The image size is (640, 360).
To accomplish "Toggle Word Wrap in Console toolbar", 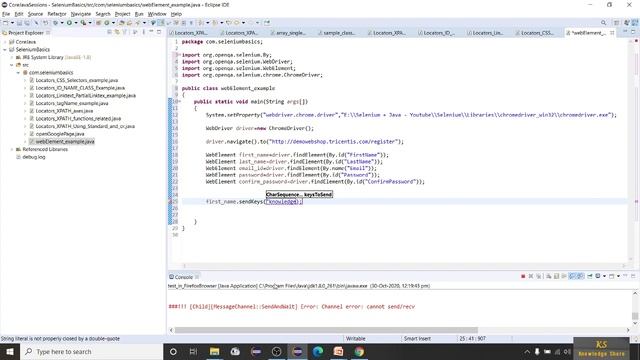I will point(564,276).
